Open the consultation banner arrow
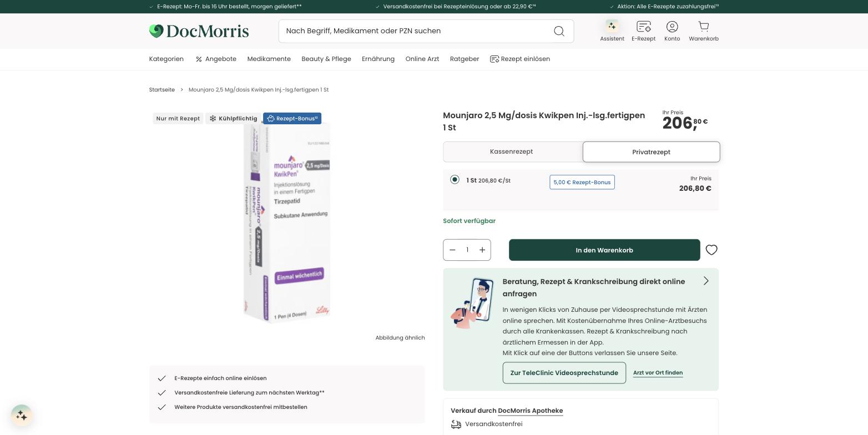The image size is (868, 435). coord(706,281)
